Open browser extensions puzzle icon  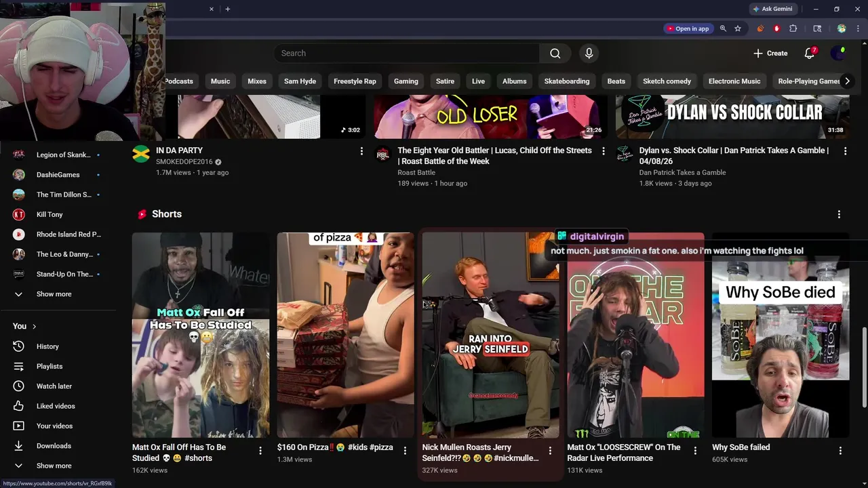tap(793, 28)
